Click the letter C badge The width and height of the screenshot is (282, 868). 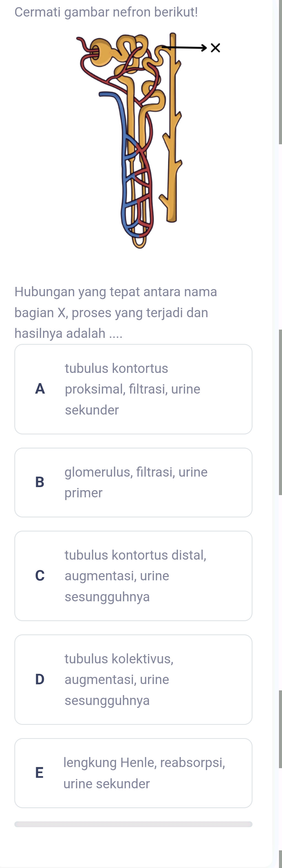(40, 576)
